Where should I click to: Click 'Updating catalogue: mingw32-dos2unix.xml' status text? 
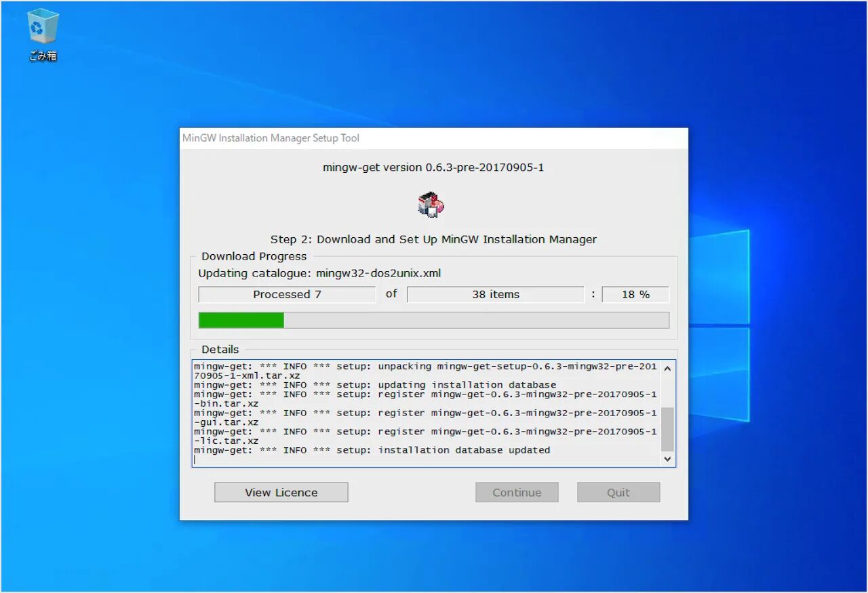click(319, 274)
